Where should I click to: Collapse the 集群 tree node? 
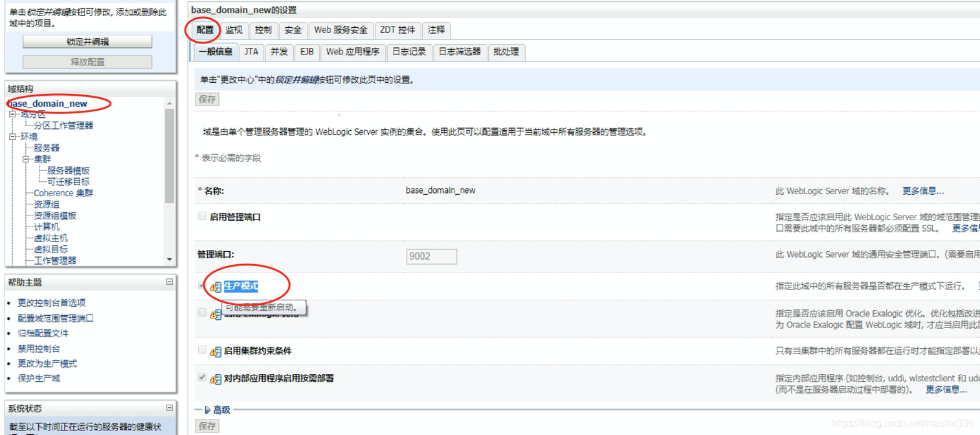(26, 159)
